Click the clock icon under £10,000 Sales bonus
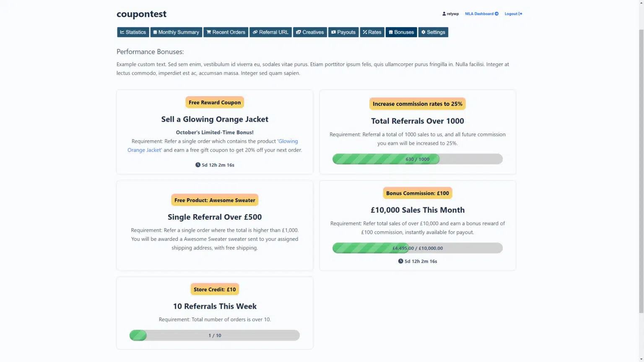The height and width of the screenshot is (362, 644). pyautogui.click(x=400, y=261)
